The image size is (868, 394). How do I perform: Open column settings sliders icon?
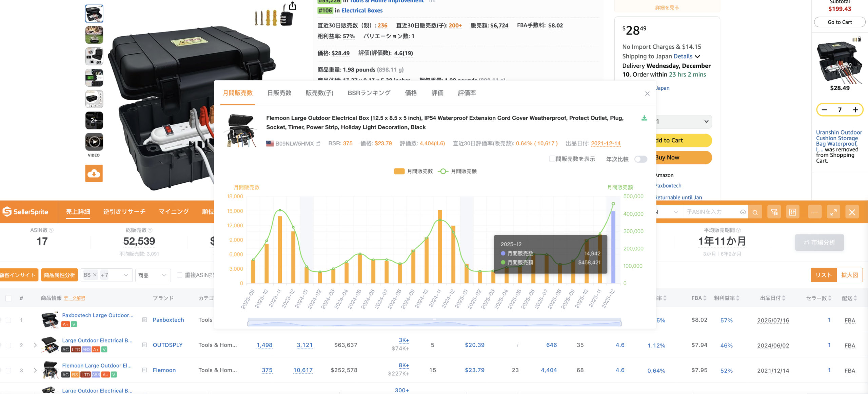[793, 212]
